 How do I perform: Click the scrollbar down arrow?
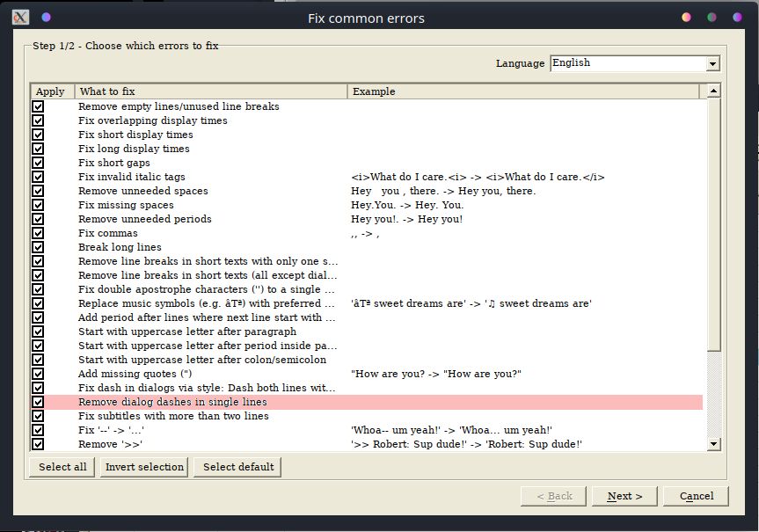pos(713,443)
